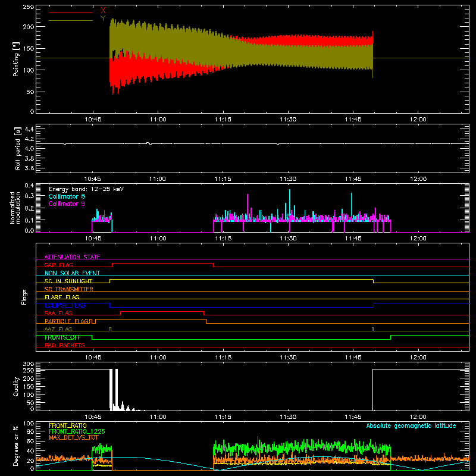Click the 250 tick label on Pointing axis
476x476 pixels.
pos(28,7)
